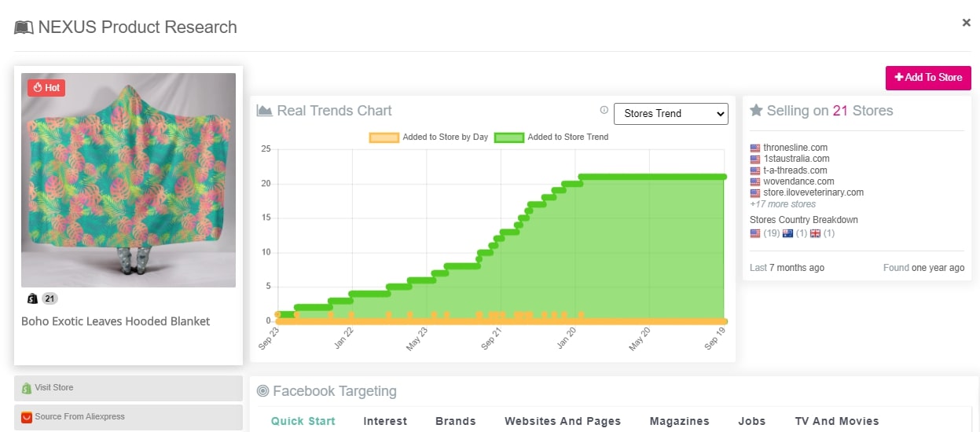Click the book icon beside NEXUS Product Research
This screenshot has height=432, width=980.
click(x=24, y=27)
